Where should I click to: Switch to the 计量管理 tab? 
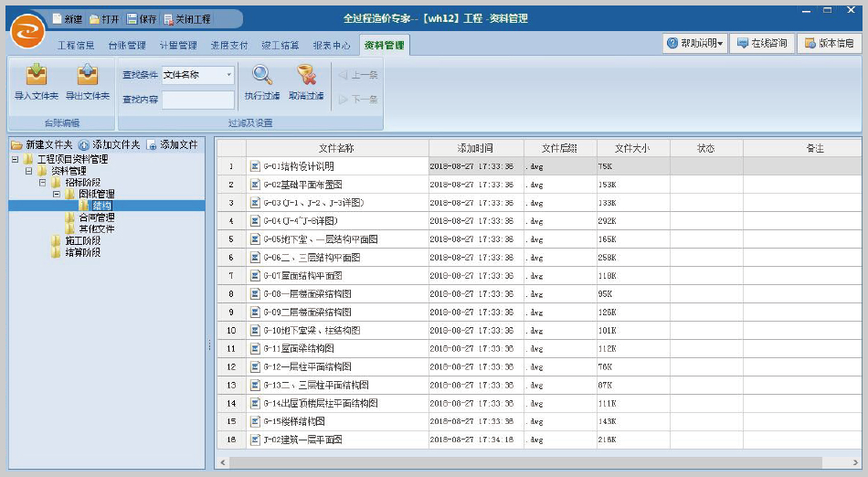point(177,45)
